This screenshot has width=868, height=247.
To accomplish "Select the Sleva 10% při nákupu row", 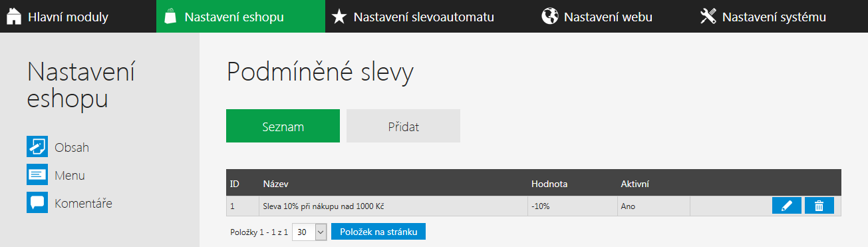I will pyautogui.click(x=533, y=206).
